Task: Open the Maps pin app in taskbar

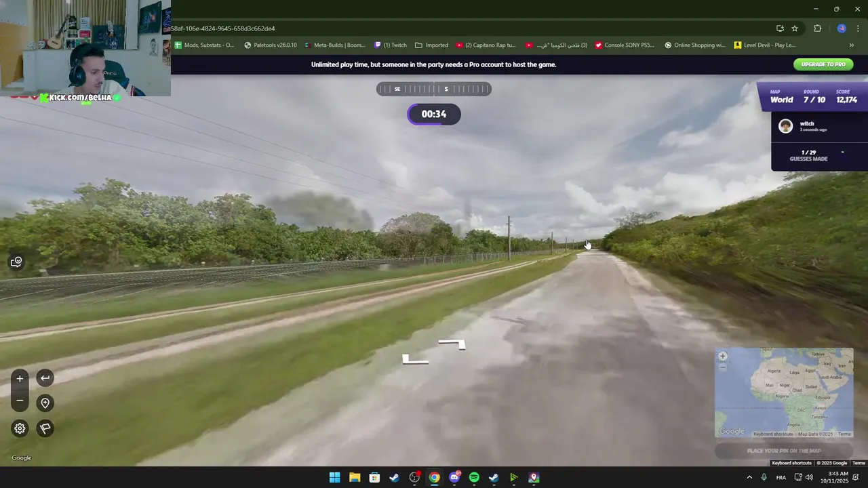Action: pyautogui.click(x=534, y=477)
